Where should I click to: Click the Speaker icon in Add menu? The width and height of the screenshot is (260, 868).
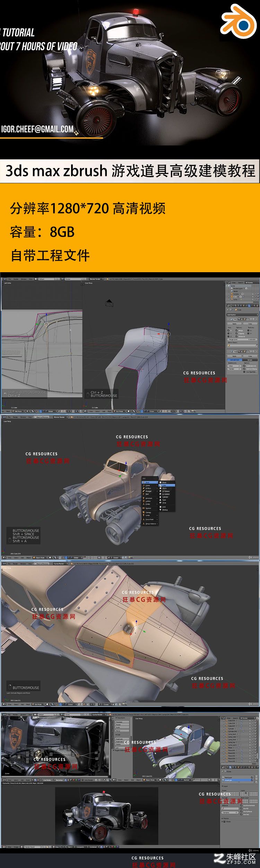click(144, 508)
